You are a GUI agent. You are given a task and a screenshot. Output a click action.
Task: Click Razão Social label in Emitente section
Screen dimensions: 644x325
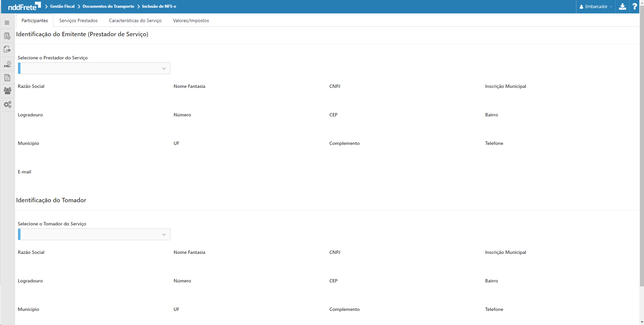(31, 86)
